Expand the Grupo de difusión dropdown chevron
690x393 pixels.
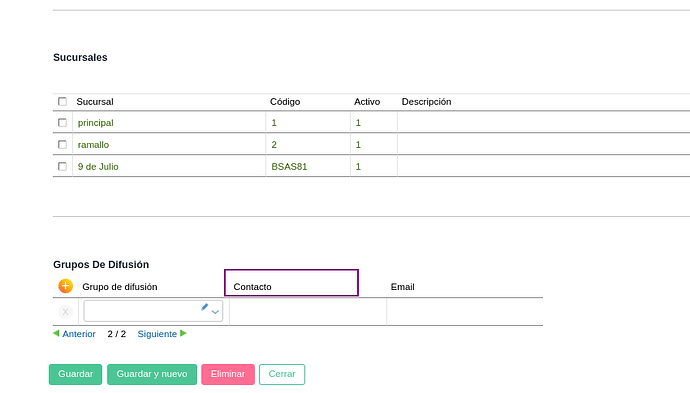[215, 312]
